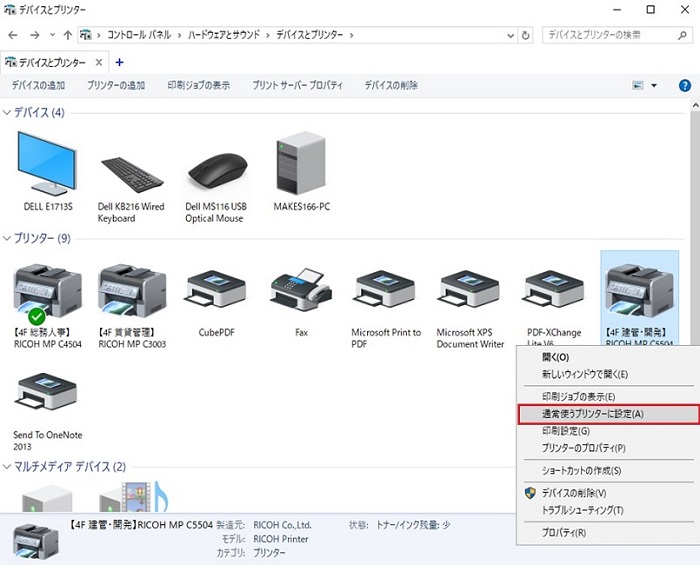Click the トナー/インク残量: 少 status text
The width and height of the screenshot is (700, 565).
tap(413, 525)
